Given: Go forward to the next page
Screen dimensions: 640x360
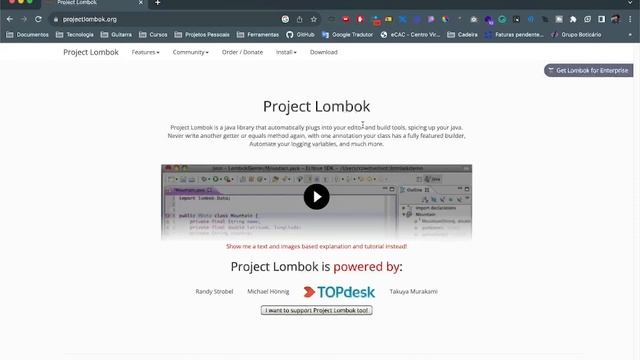Looking at the screenshot, I should tap(24, 19).
